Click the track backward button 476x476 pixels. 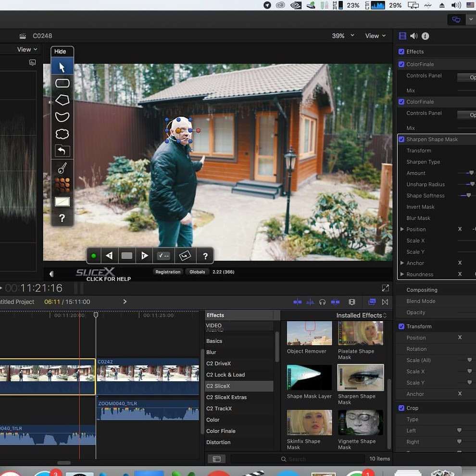[x=110, y=256]
